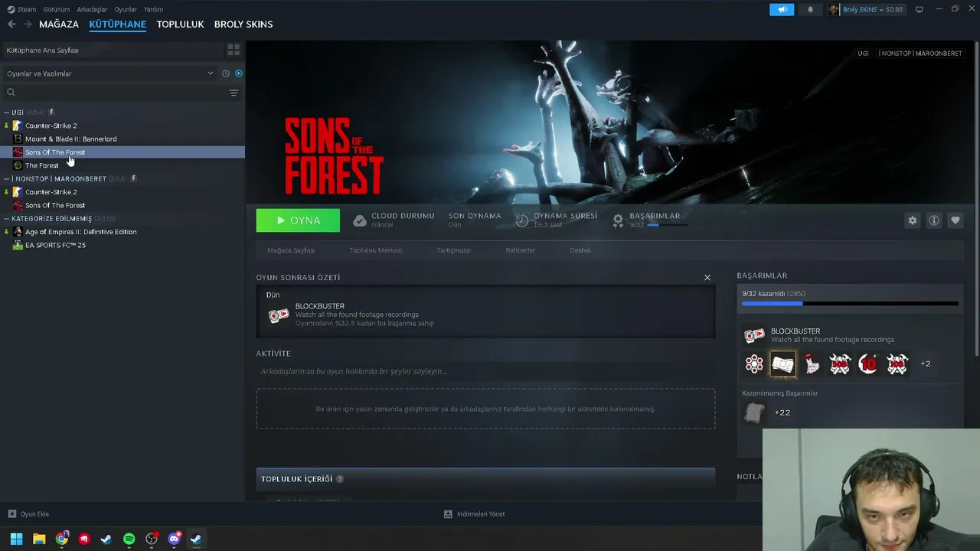Go back with the left arrow
The height and width of the screenshot is (551, 980).
coord(11,24)
